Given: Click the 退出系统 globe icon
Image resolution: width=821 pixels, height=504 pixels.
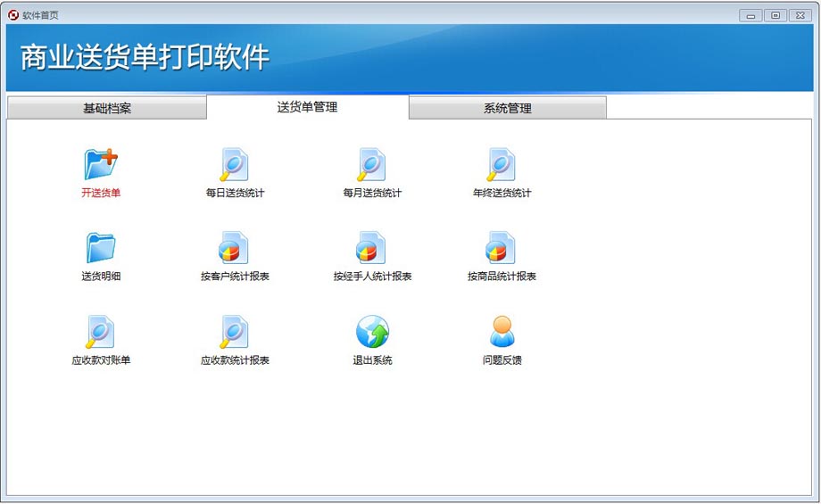Looking at the screenshot, I should (372, 331).
